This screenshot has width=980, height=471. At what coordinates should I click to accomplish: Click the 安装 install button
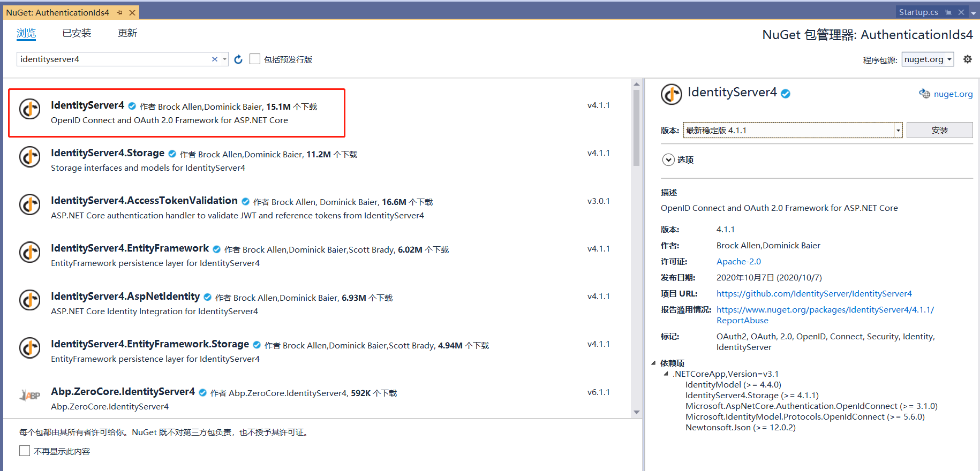pos(940,130)
